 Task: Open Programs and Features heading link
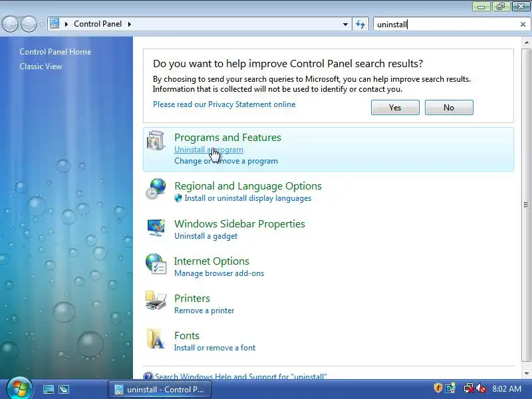click(x=227, y=138)
